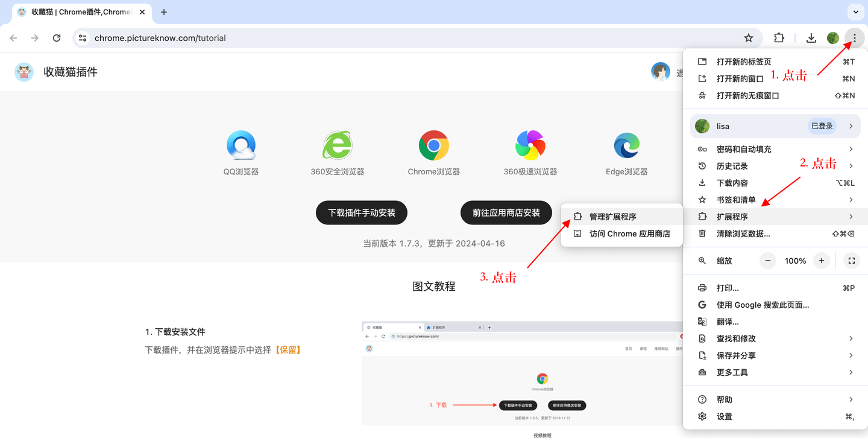View site information icon in address bar
Screen dimensions: 868x438
pyautogui.click(x=83, y=38)
